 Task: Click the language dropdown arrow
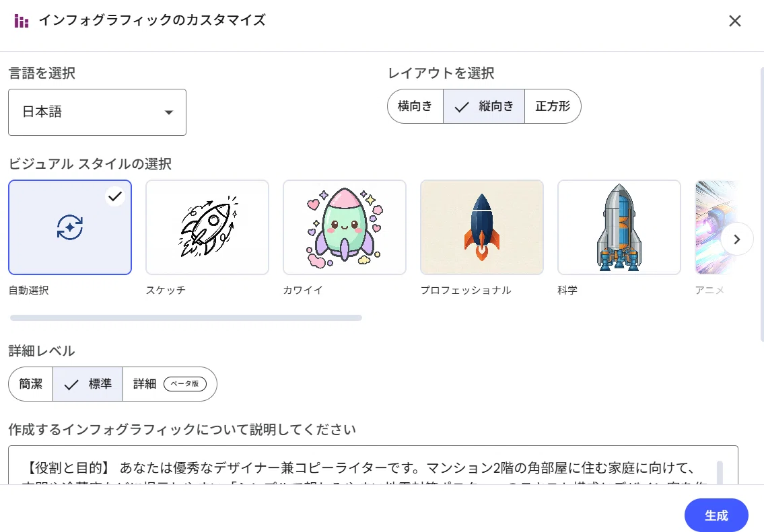[x=168, y=112]
